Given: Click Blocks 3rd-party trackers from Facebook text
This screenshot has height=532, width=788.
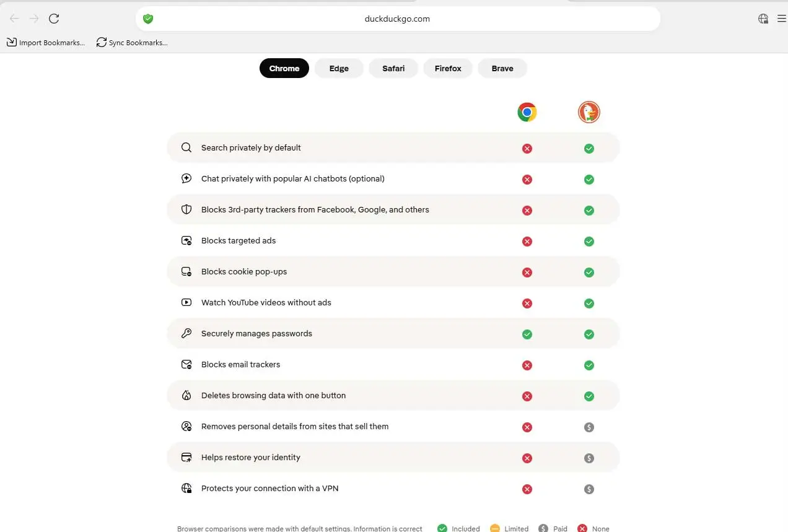Looking at the screenshot, I should (315, 209).
